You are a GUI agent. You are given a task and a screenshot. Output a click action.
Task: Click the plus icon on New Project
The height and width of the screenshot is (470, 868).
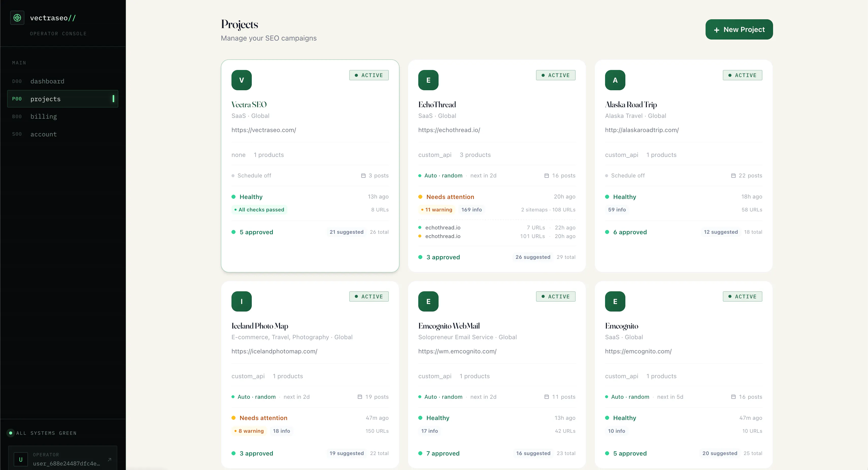716,30
